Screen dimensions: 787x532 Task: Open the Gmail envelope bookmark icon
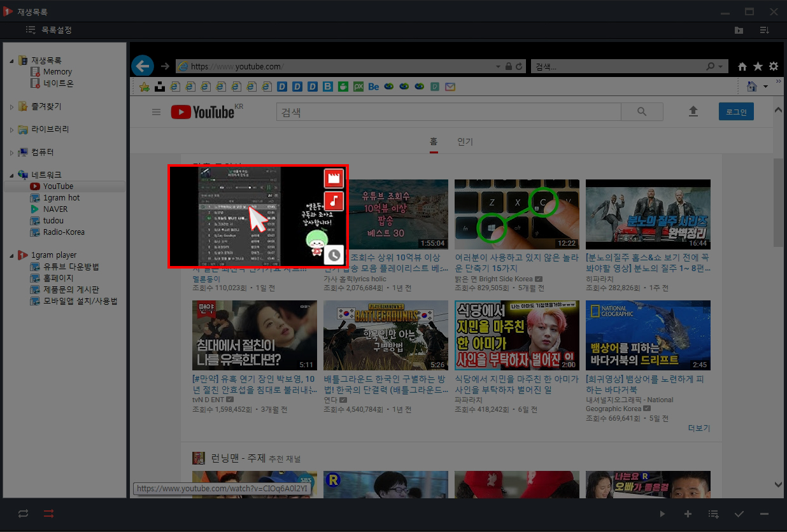(450, 87)
